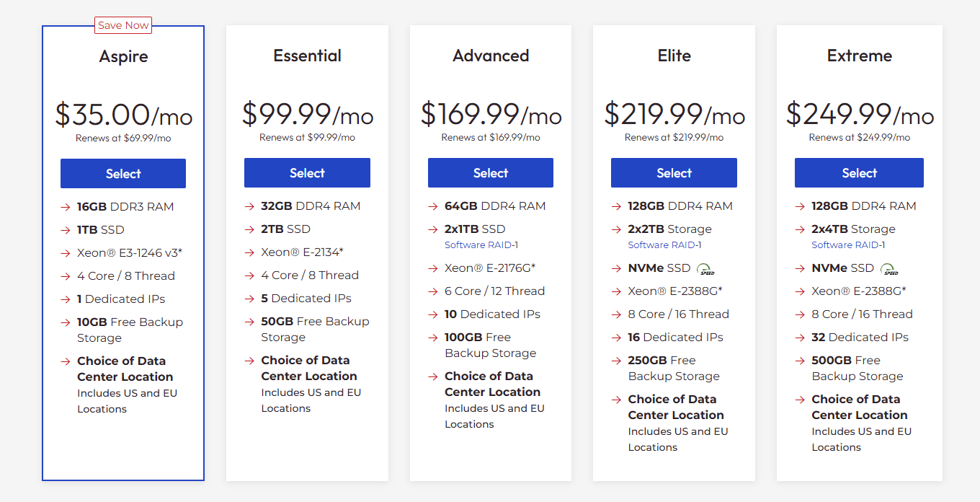Click the arrow beside Extreme's 500GB Free Backup Storage
This screenshot has height=502, width=980.
coord(801,361)
